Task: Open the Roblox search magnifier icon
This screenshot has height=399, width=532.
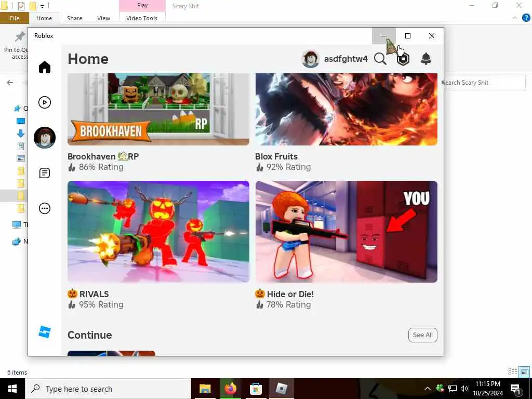Action: [380, 59]
